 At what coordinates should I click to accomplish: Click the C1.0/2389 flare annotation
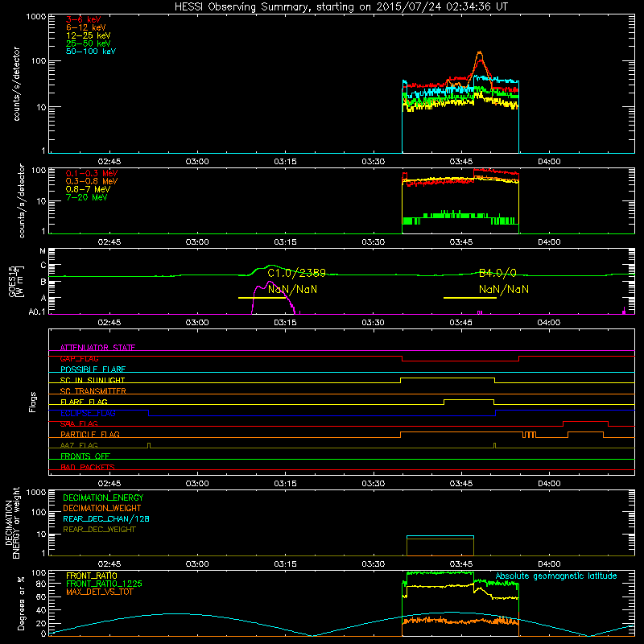[296, 273]
